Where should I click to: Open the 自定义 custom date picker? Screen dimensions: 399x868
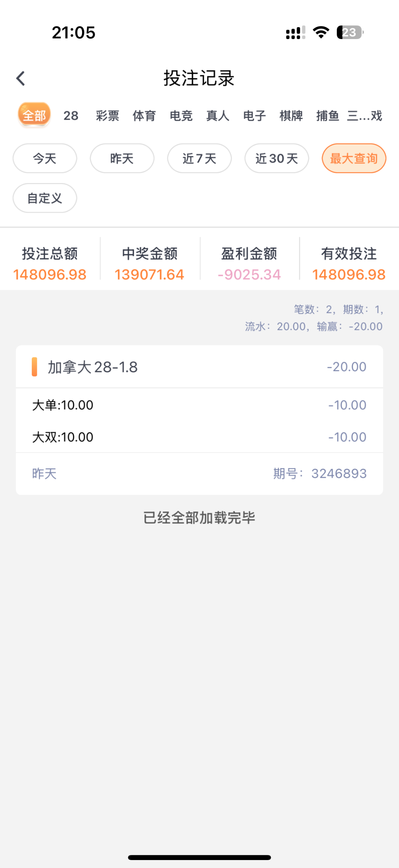coord(45,198)
